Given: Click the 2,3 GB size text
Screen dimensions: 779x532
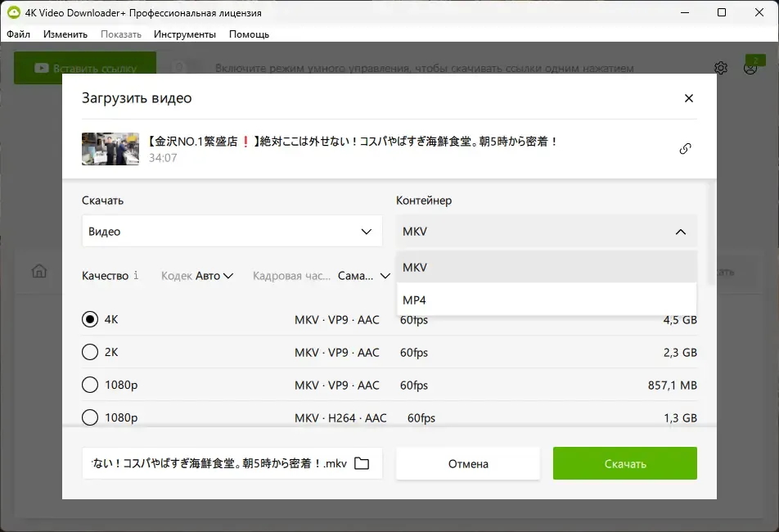Looking at the screenshot, I should pyautogui.click(x=680, y=352).
